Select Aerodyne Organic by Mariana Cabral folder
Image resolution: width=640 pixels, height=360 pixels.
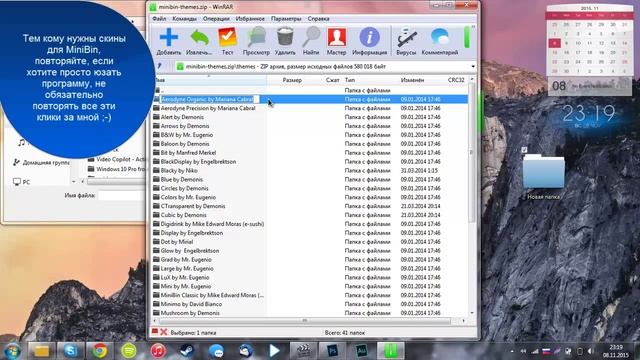[x=310, y=99]
